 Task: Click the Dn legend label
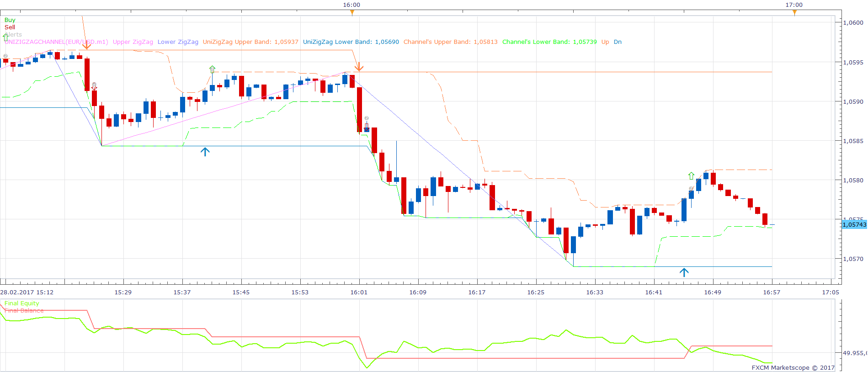tap(618, 42)
